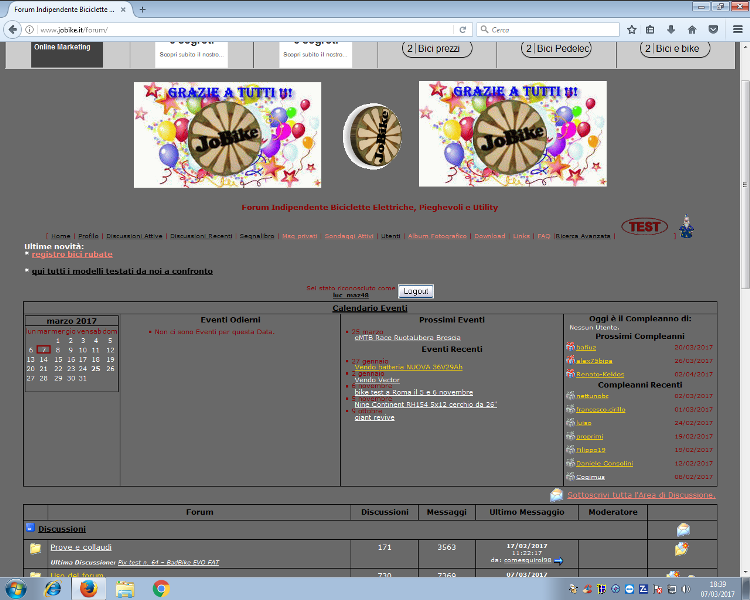Click Sottoscrivi tutta l'Area di Discussione link

(x=641, y=495)
